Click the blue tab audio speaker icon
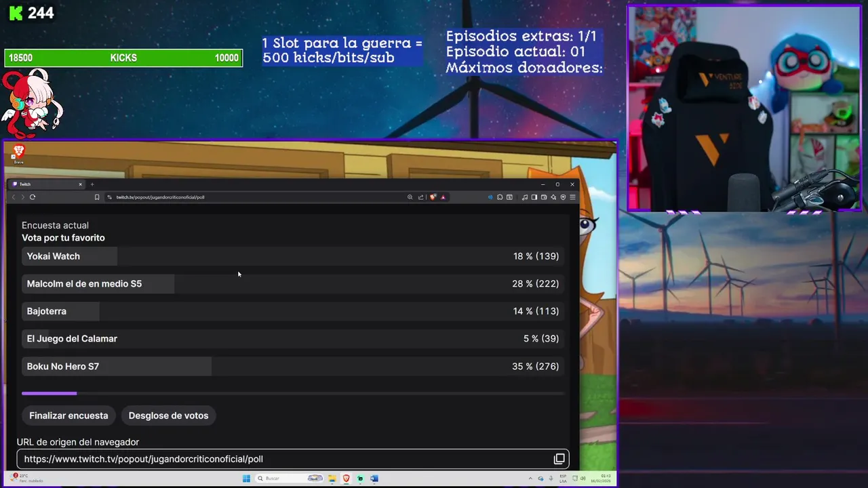 (x=490, y=197)
